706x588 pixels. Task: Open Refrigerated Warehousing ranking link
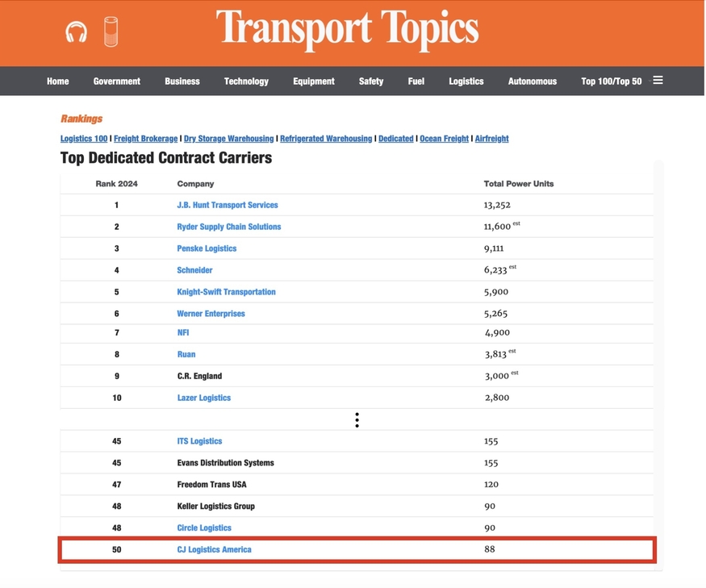point(326,138)
